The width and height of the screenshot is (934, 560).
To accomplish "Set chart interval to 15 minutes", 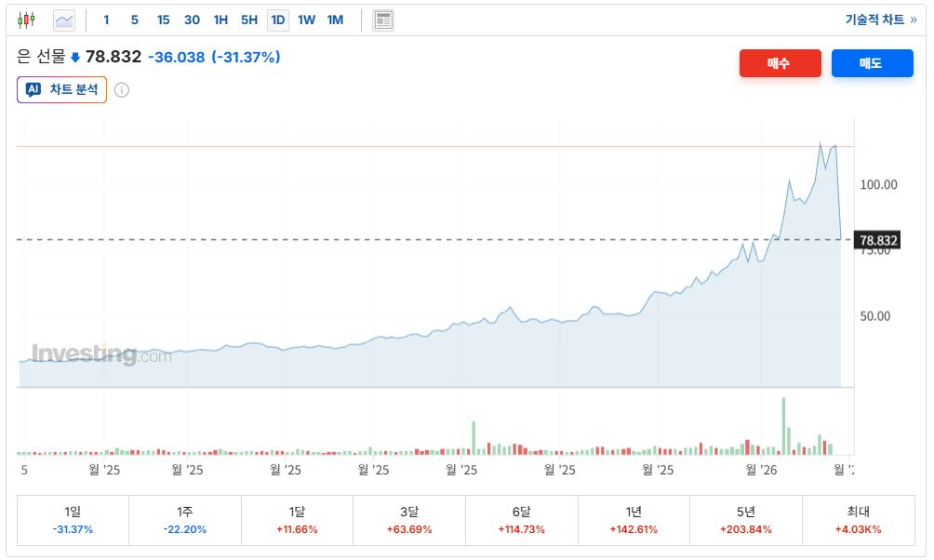I will pyautogui.click(x=163, y=20).
